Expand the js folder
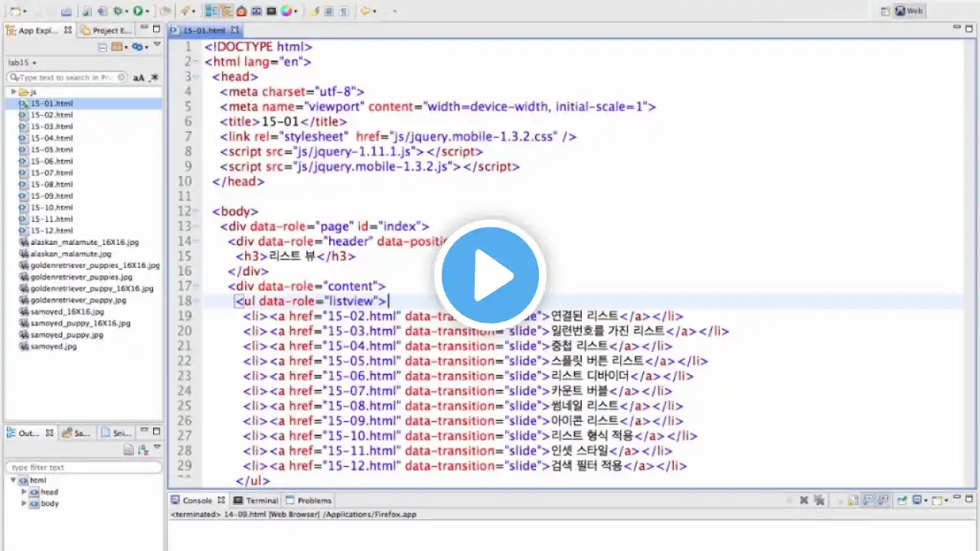The height and width of the screenshot is (551, 980). pos(13,91)
